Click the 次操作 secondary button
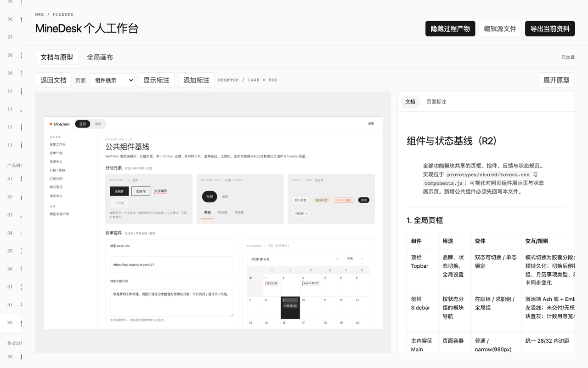 [141, 191]
